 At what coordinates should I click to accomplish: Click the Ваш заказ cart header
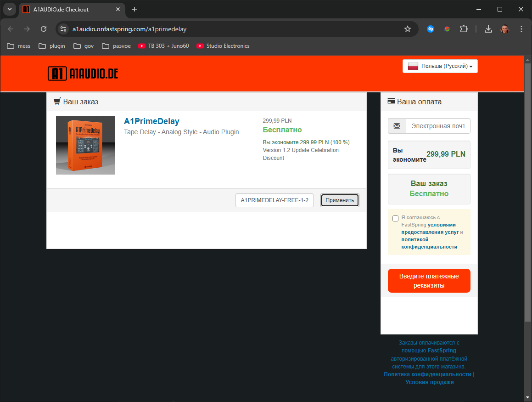click(76, 102)
